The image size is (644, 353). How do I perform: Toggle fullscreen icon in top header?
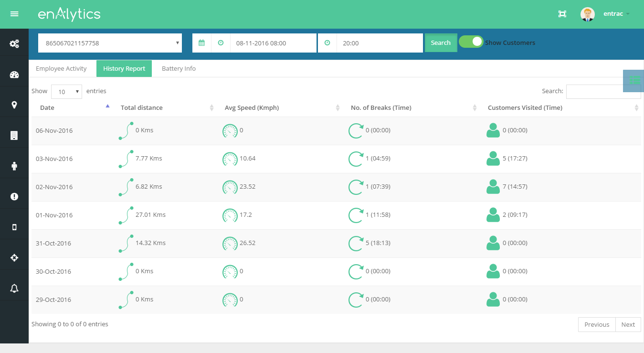562,14
